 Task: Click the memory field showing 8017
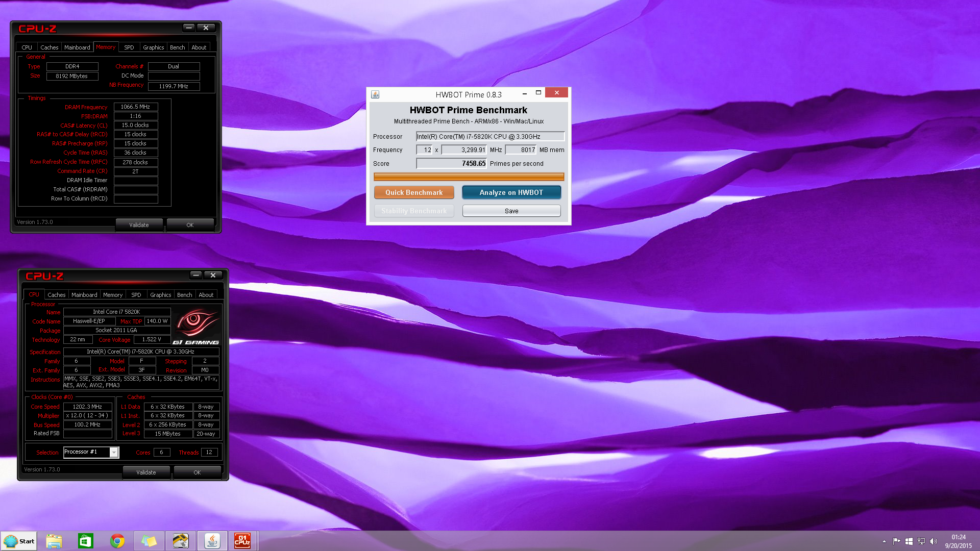(521, 150)
